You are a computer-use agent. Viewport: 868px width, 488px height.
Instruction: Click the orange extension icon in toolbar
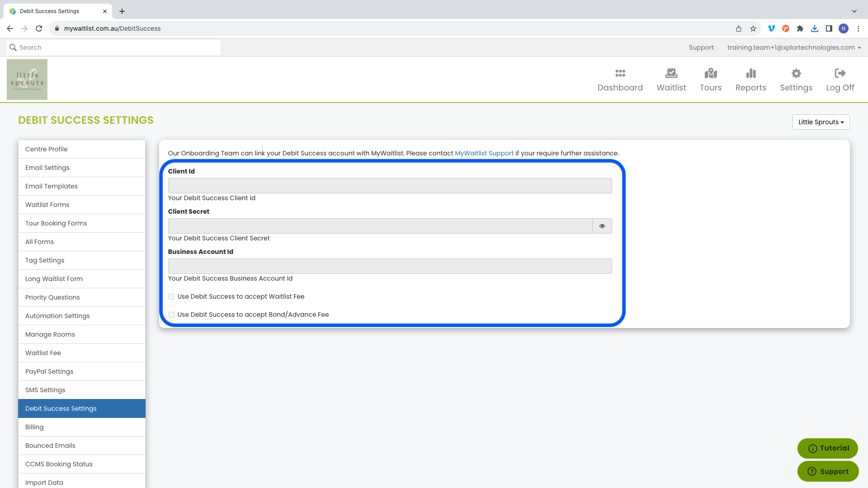click(786, 28)
